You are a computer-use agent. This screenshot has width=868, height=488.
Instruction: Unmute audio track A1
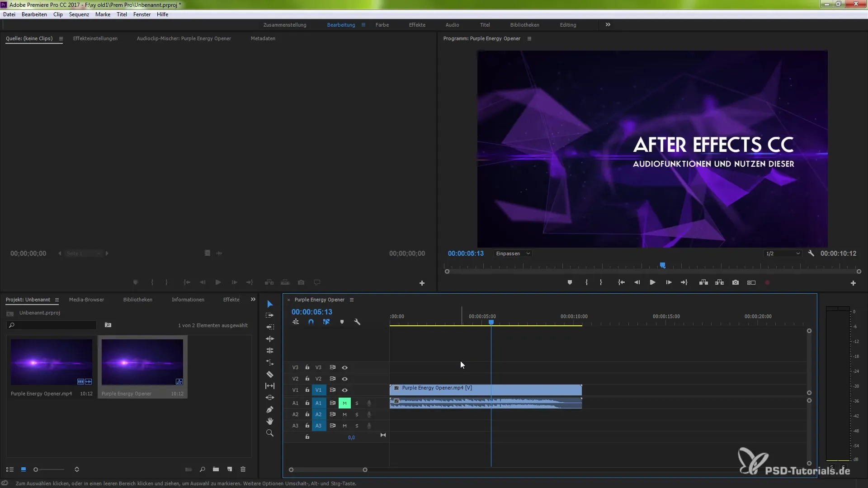344,403
